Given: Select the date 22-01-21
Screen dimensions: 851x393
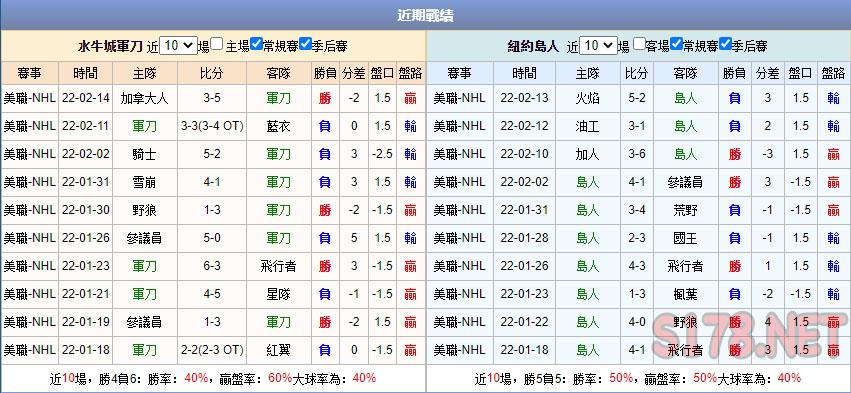Looking at the screenshot, I should [x=86, y=294].
